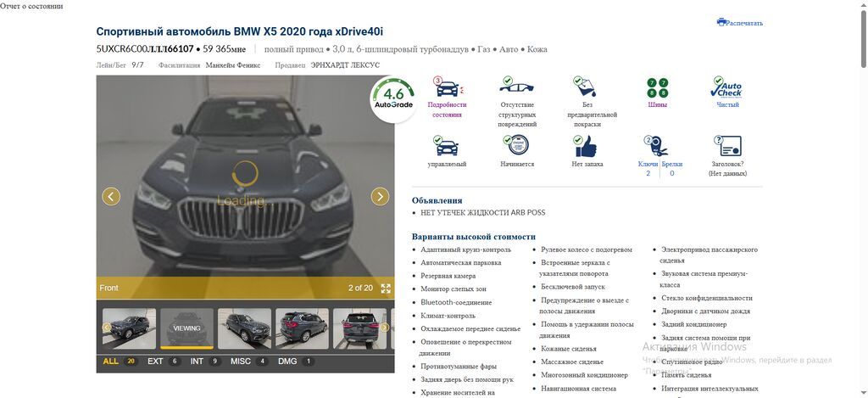Open the tires tread icon
Image resolution: width=868 pixels, height=398 pixels.
coord(657,87)
